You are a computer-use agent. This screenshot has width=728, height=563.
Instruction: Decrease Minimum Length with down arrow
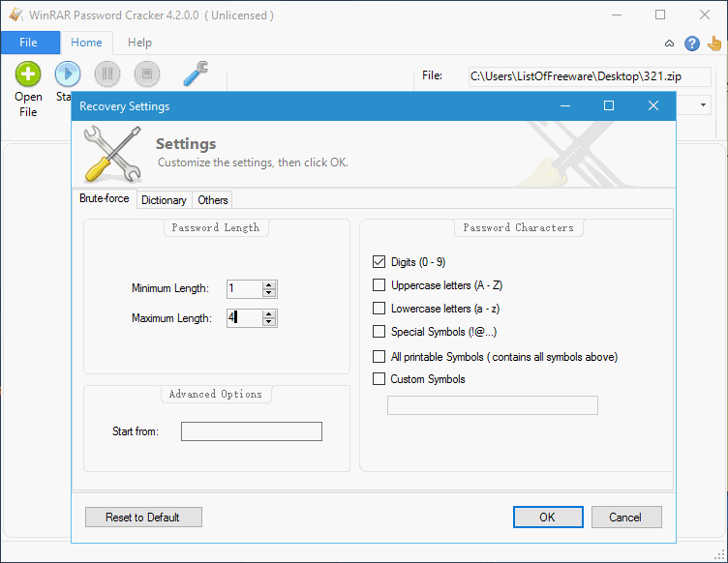point(269,293)
